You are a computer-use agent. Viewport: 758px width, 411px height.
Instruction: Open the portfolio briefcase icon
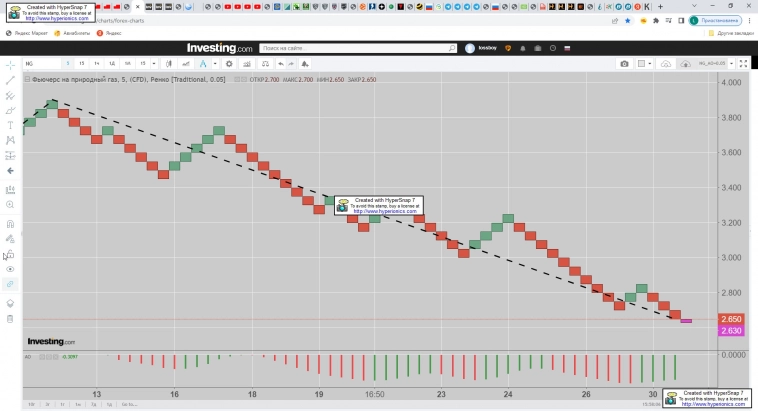click(538, 48)
